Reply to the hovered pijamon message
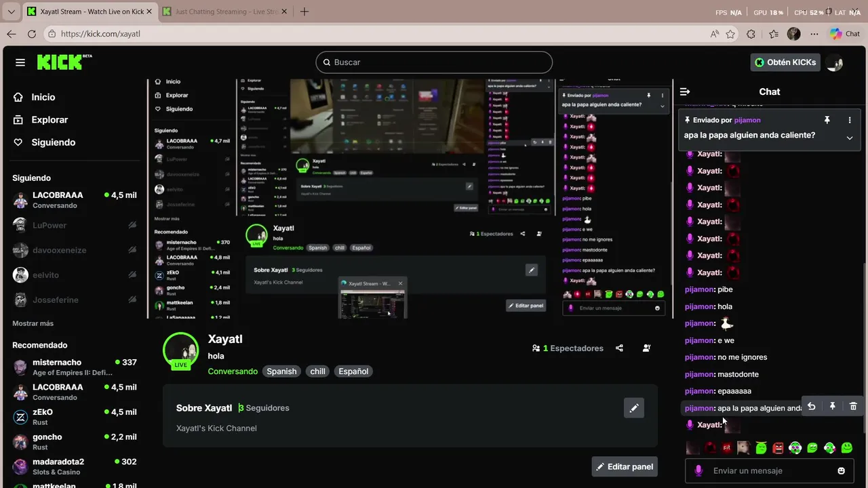 point(811,407)
